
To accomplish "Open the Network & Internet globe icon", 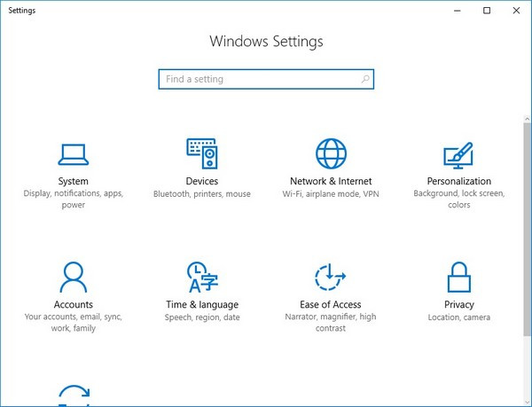I will [331, 153].
